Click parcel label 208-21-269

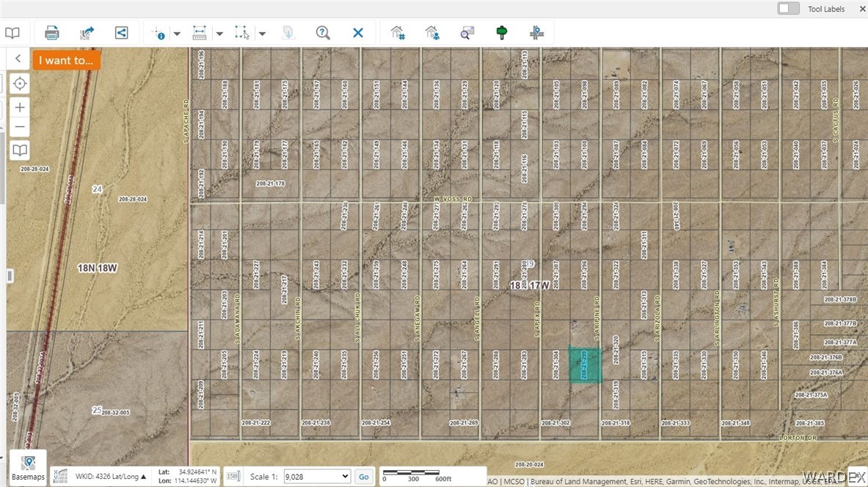tap(463, 422)
